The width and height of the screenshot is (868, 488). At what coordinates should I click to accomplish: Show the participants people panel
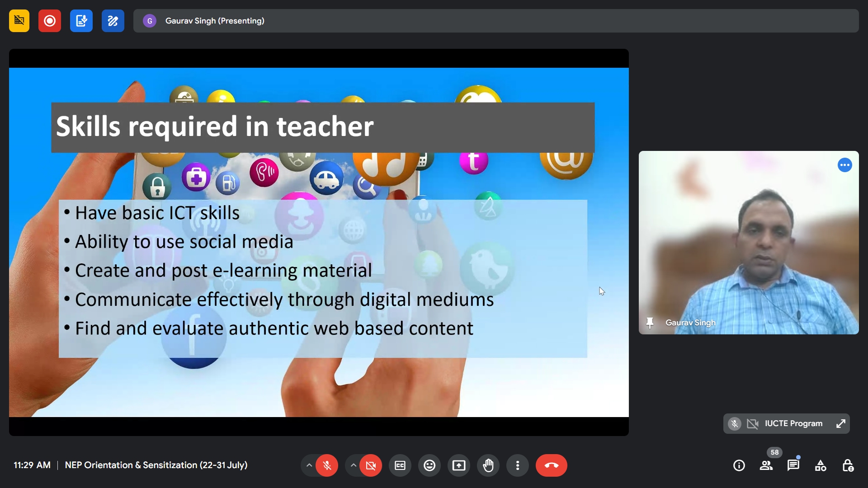click(766, 465)
